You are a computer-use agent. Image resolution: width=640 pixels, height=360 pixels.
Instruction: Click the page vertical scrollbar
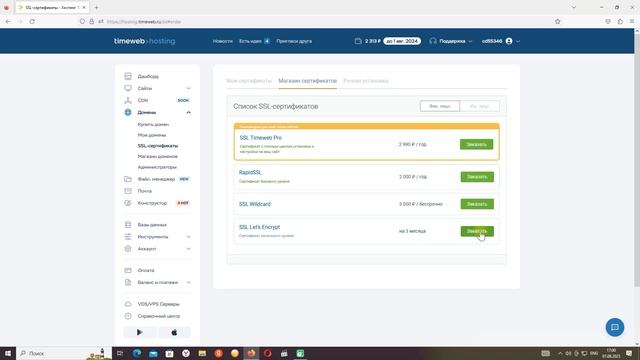tap(637, 159)
